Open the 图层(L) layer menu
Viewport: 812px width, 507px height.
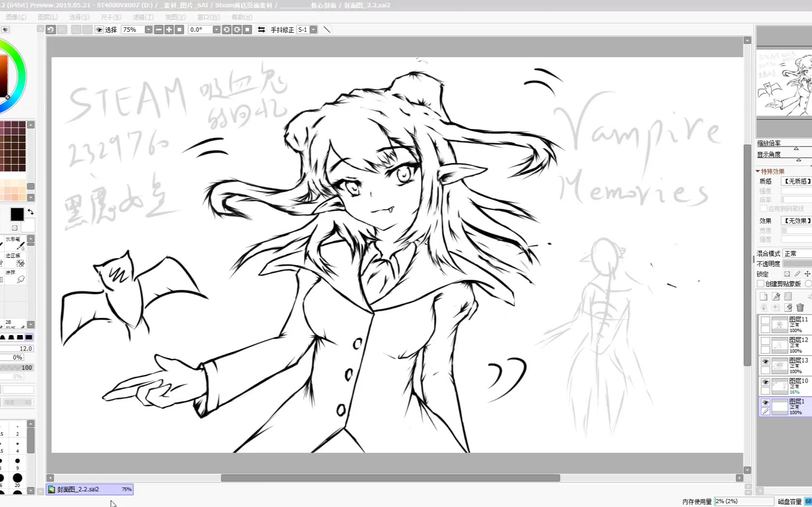tap(47, 17)
